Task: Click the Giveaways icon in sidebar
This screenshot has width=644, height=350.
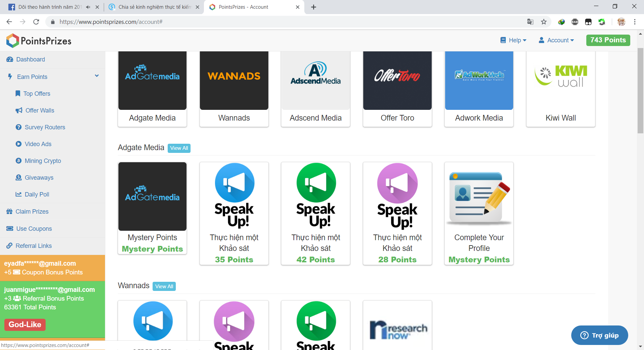Action: tap(18, 177)
